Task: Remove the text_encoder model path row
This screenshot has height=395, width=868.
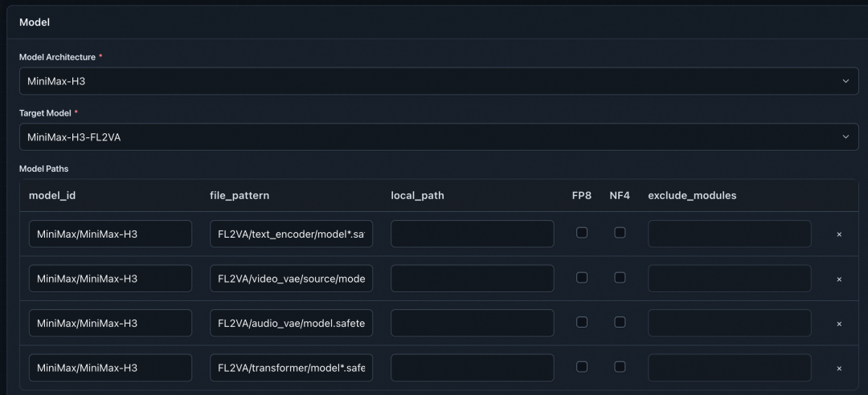Action: tap(838, 234)
